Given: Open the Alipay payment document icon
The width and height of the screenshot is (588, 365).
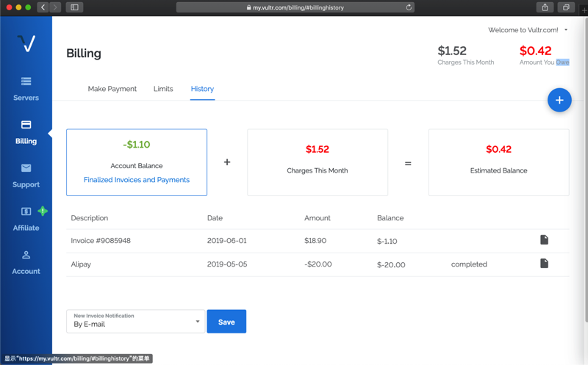Looking at the screenshot, I should pos(544,264).
